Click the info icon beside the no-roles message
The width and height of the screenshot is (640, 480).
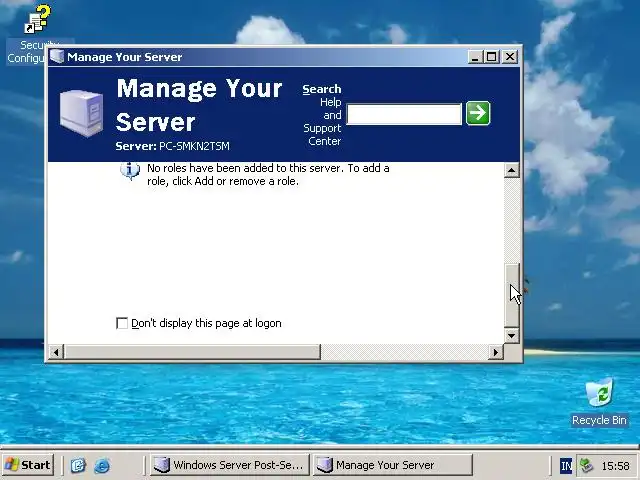pos(130,171)
